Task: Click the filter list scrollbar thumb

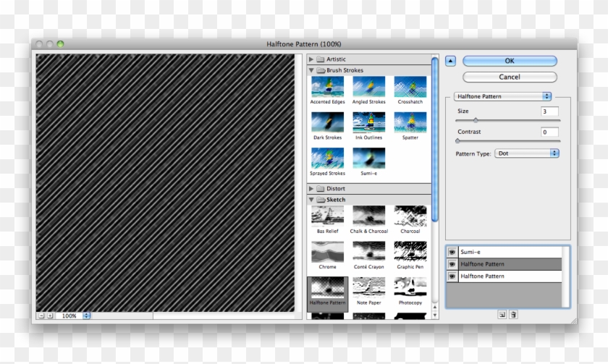Action: pos(435,140)
